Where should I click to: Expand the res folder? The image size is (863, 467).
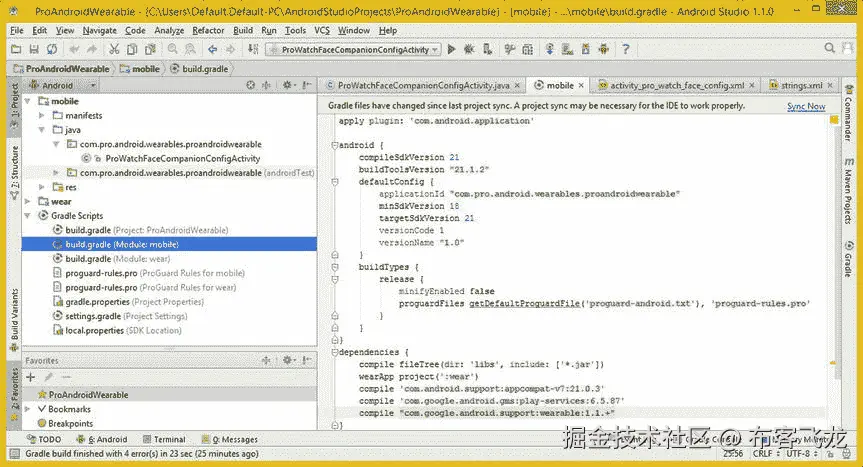click(x=42, y=187)
